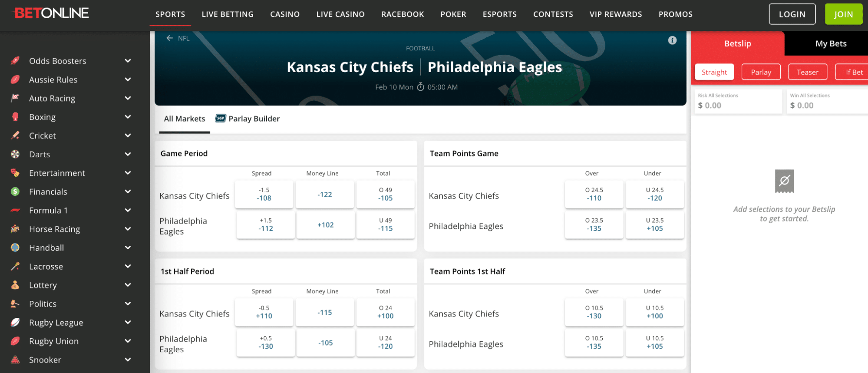Switch to the My Bets tab
868x373 pixels.
831,43
